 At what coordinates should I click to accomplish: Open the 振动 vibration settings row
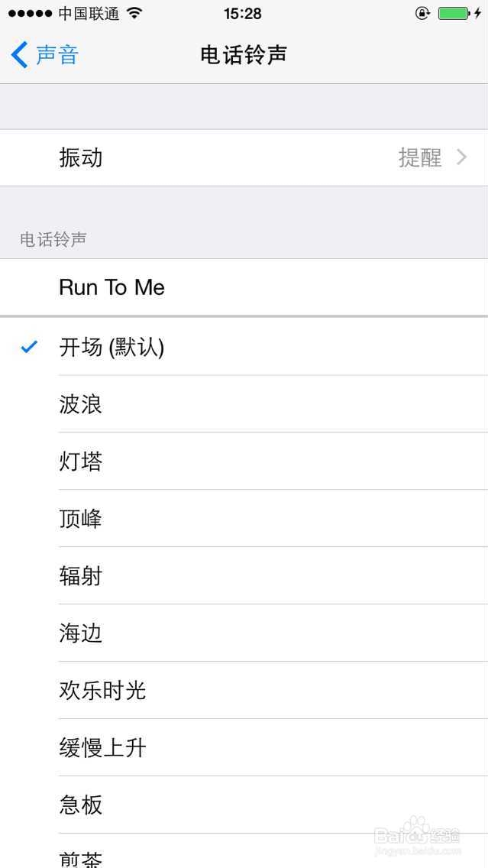(244, 157)
